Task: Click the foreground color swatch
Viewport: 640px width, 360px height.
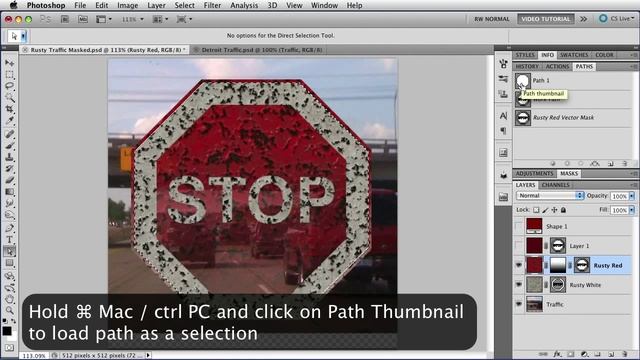Action: coord(7,331)
